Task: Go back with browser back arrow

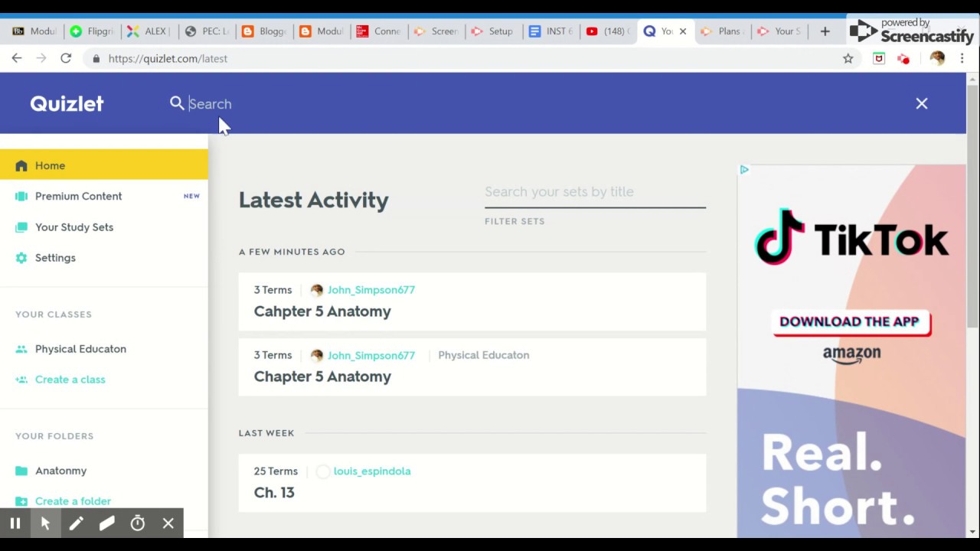Action: (17, 58)
